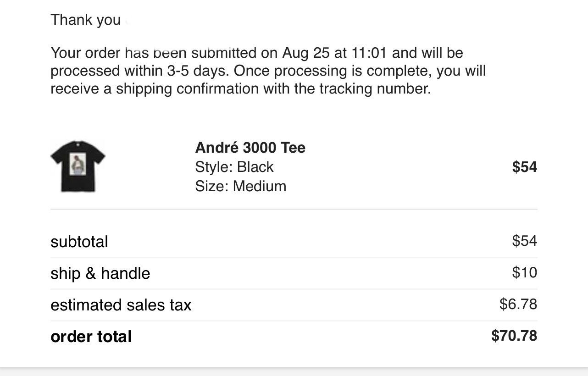The image size is (588, 376).
Task: Click the words Your order
Action: click(x=85, y=53)
